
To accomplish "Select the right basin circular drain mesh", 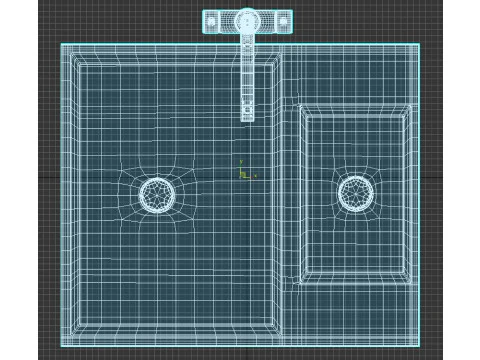I will (x=356, y=194).
